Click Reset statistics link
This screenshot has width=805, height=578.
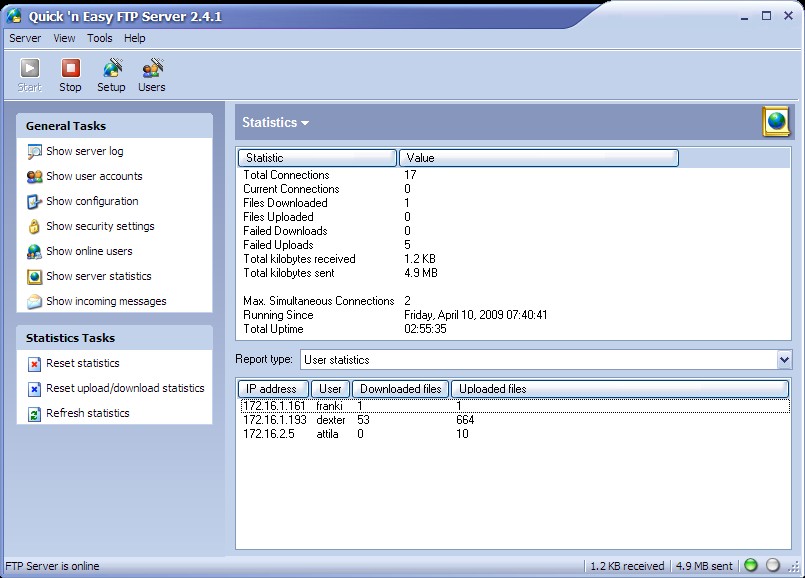[83, 363]
